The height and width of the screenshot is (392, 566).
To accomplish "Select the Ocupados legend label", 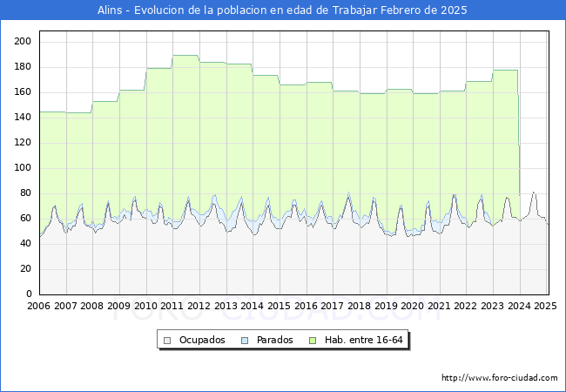I will [x=202, y=340].
